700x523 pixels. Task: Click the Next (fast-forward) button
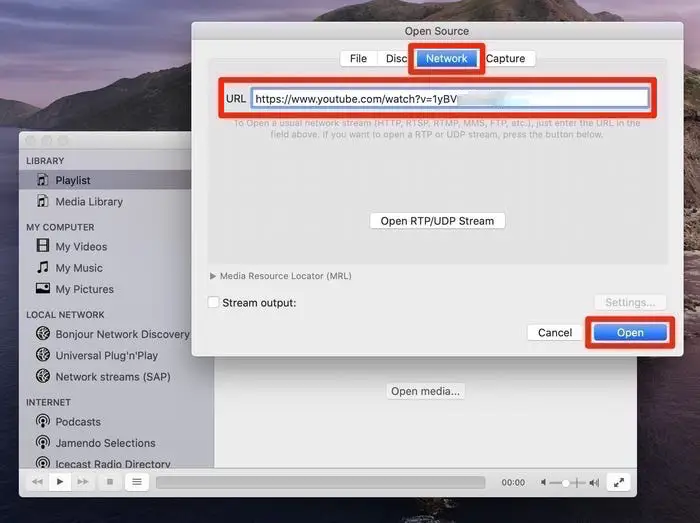point(83,482)
